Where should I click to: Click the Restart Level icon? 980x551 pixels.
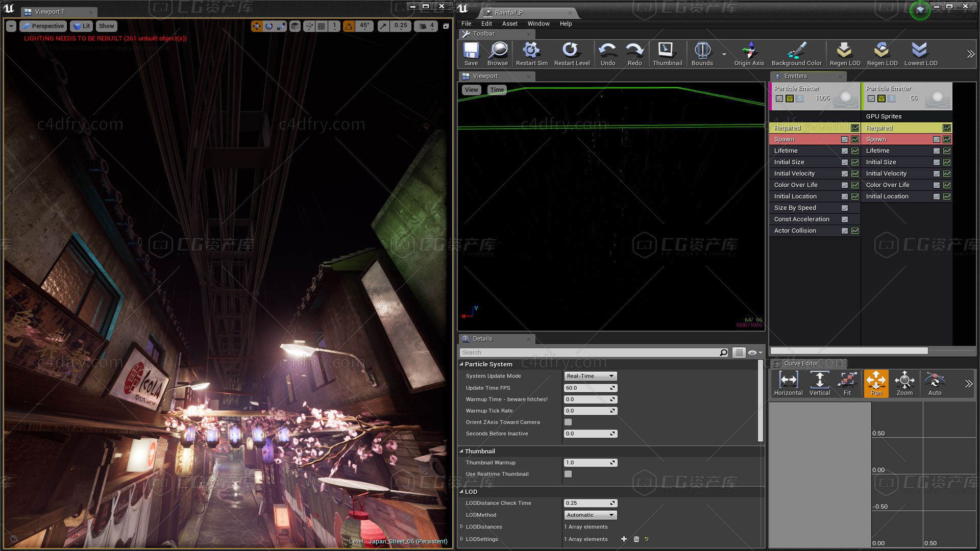572,54
